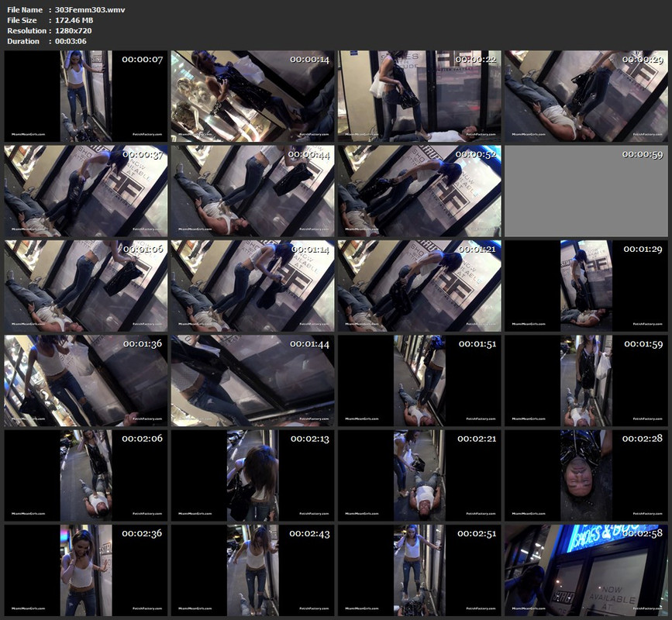Select the thumbnail at 00:00:52
Screen dimensions: 672x620
pyautogui.click(x=419, y=191)
